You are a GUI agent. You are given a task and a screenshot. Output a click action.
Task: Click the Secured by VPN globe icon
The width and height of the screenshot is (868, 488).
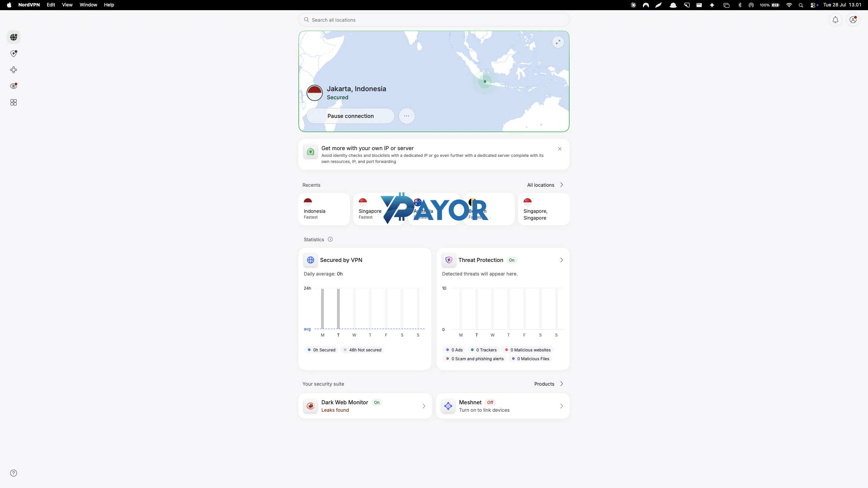(310, 260)
